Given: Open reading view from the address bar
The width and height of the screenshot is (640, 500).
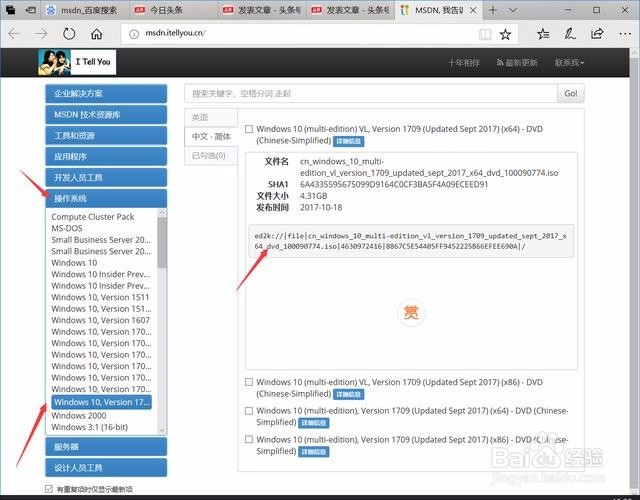Looking at the screenshot, I should (x=485, y=34).
